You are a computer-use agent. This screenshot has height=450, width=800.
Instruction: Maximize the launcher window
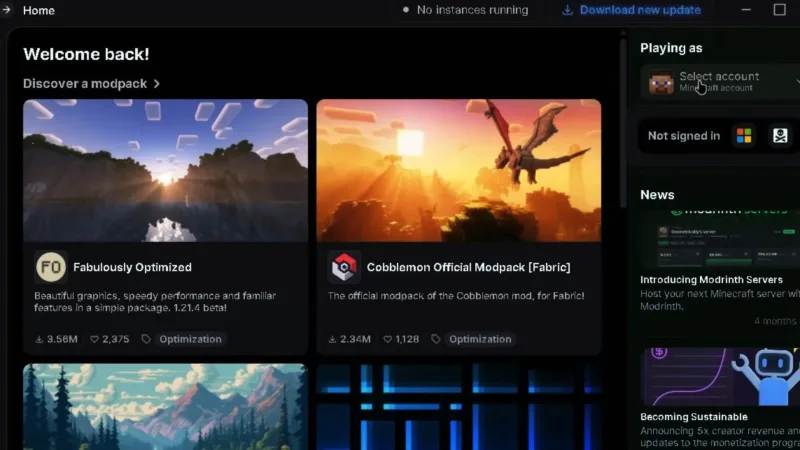(780, 10)
